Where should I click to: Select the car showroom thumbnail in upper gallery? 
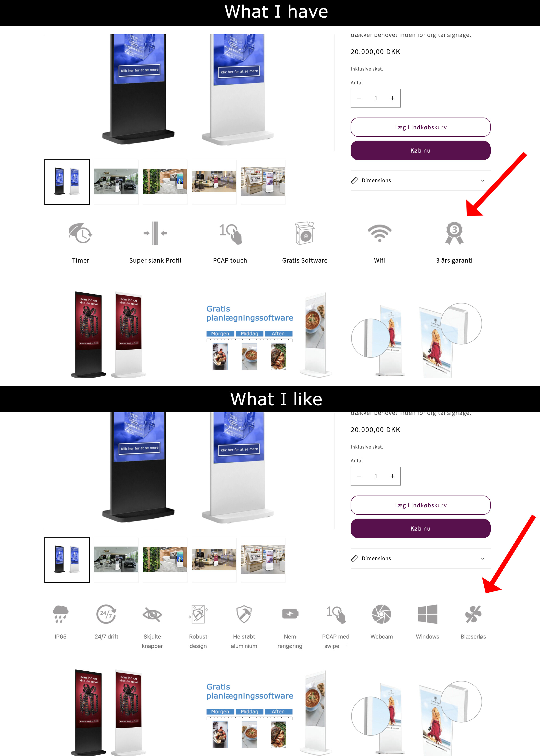tap(116, 182)
